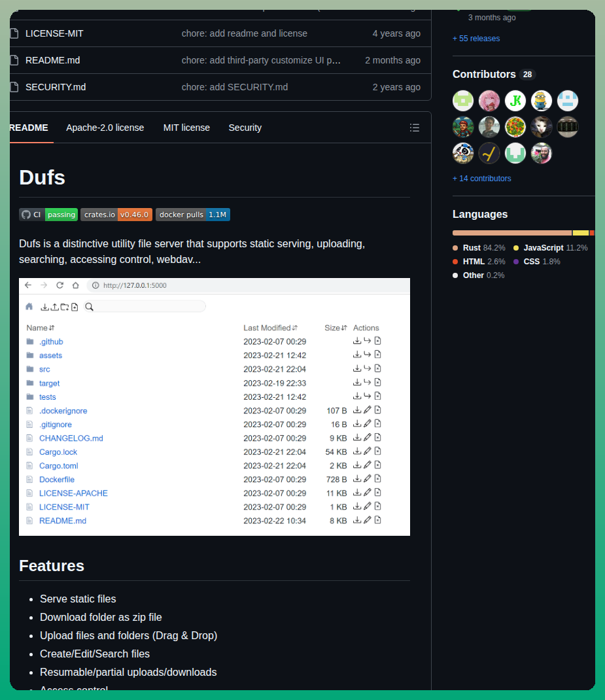Click the file icon beside README.md
Viewport: 605px width, 700px height.
coord(14,60)
